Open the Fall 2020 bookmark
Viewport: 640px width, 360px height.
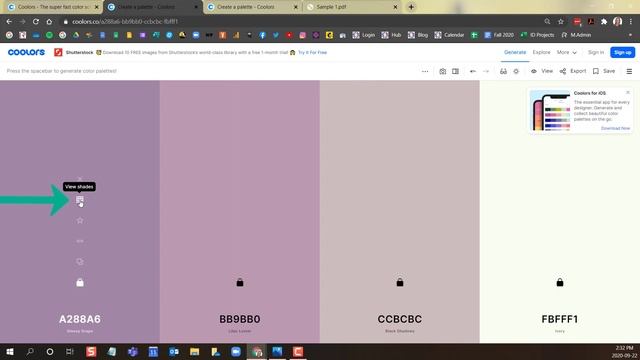(x=499, y=35)
